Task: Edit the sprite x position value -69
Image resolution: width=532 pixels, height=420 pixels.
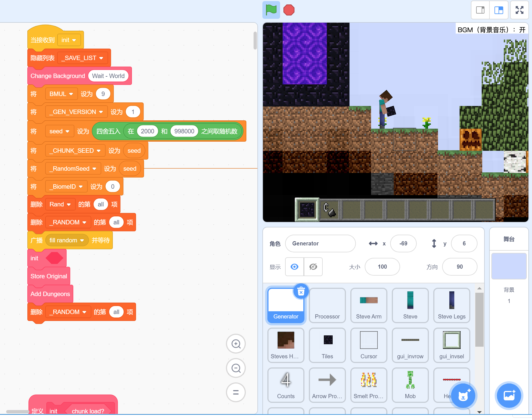Action: pos(403,243)
